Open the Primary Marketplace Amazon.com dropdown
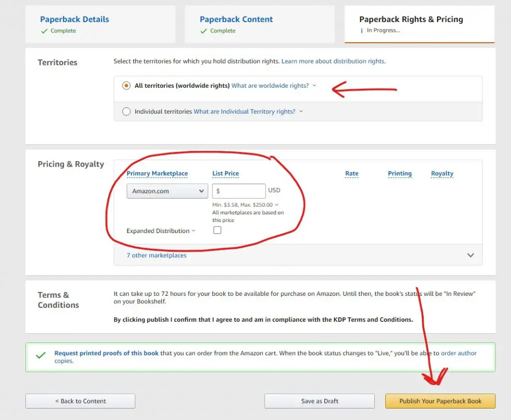 (167, 191)
